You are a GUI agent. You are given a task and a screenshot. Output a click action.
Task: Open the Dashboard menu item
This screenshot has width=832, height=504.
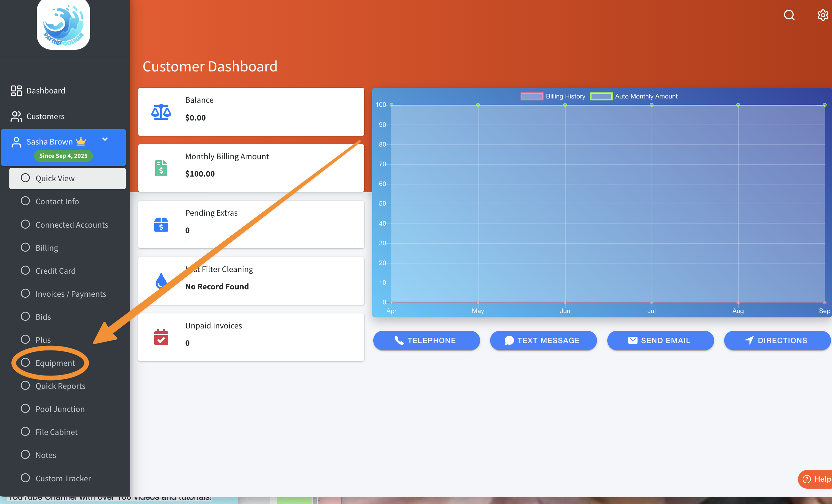46,90
